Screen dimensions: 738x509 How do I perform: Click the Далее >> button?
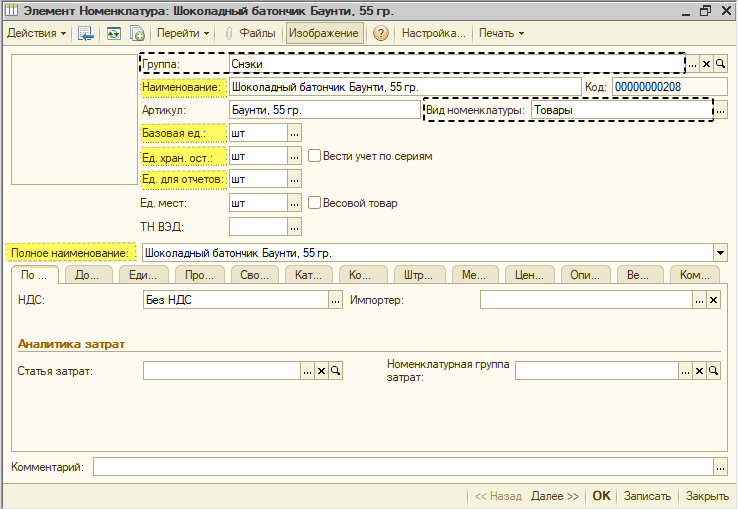pyautogui.click(x=555, y=496)
